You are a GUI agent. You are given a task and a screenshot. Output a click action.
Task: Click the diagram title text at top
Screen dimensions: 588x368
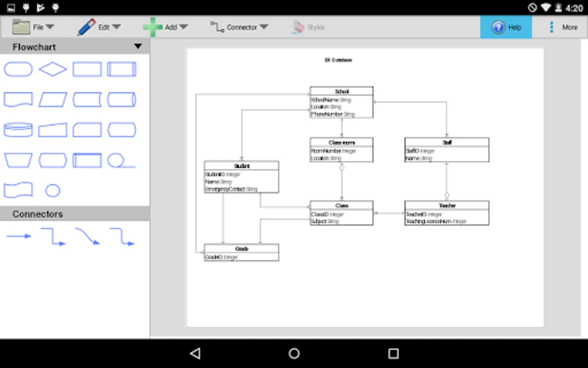coord(338,60)
